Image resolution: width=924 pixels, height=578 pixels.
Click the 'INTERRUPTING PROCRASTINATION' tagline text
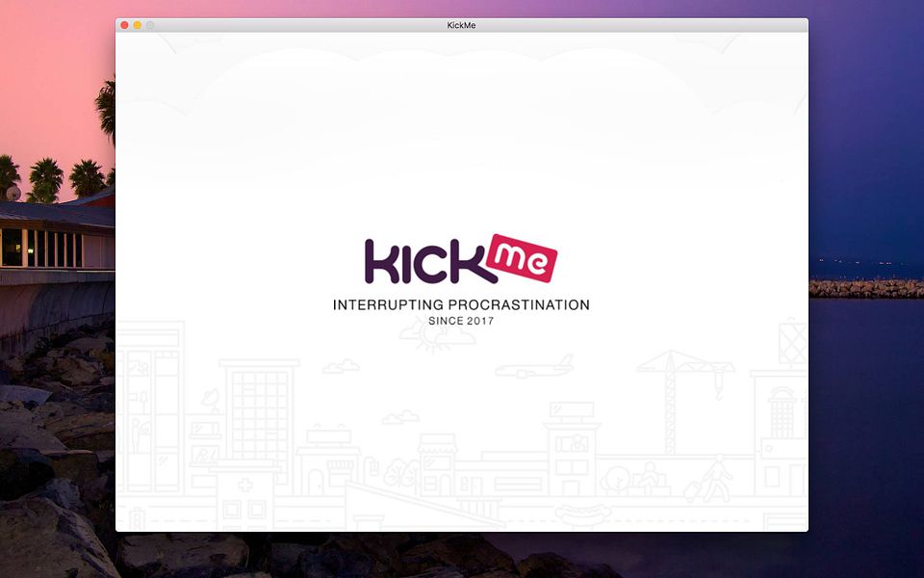coord(461,305)
